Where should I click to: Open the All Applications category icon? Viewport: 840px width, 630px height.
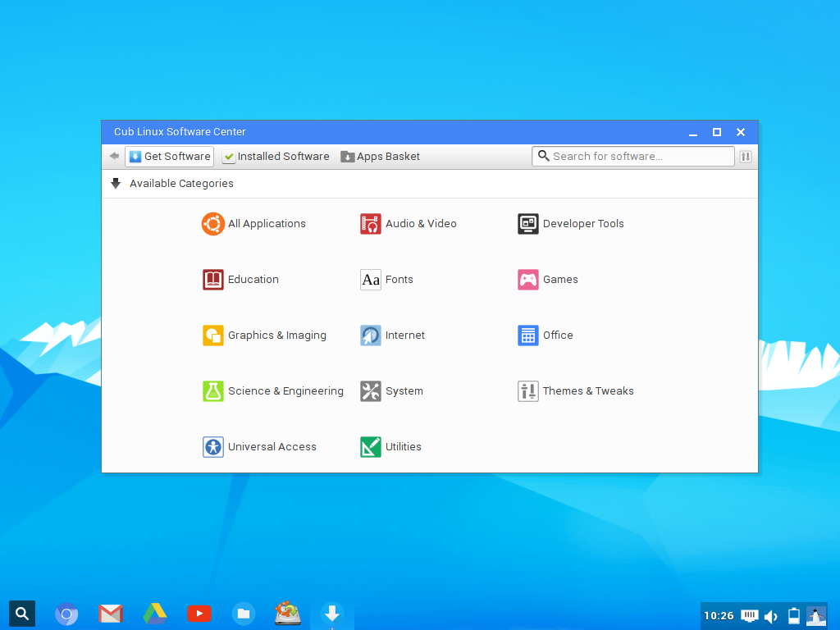(x=212, y=224)
